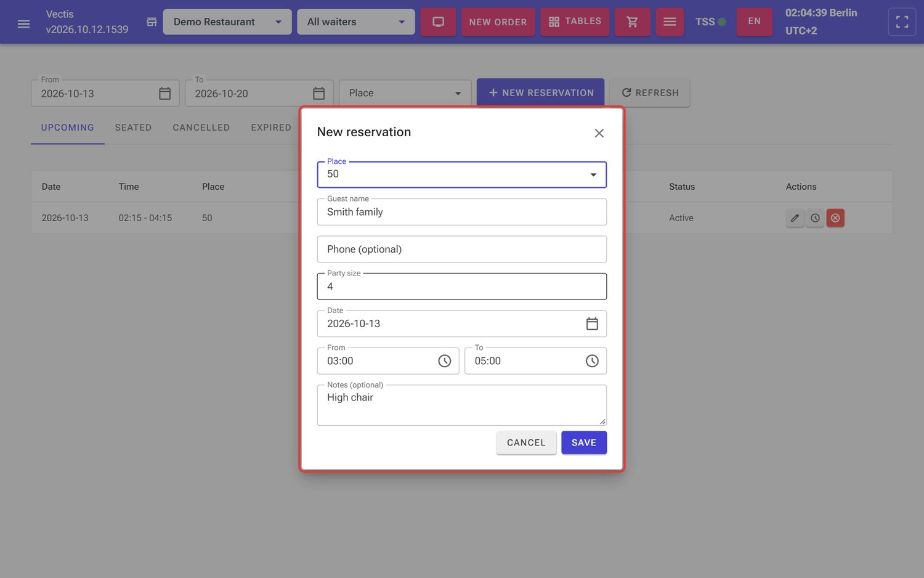
Task: Switch language with the EN button
Action: [x=754, y=22]
